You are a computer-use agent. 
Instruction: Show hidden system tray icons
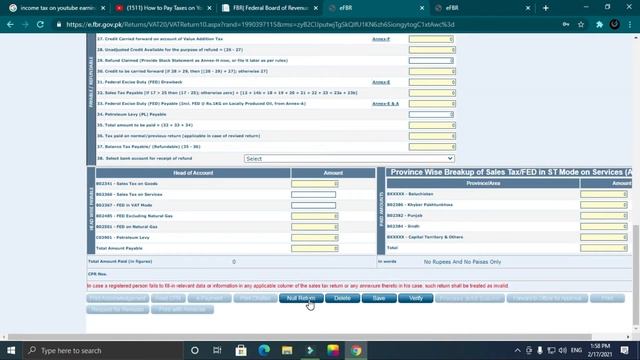517,350
